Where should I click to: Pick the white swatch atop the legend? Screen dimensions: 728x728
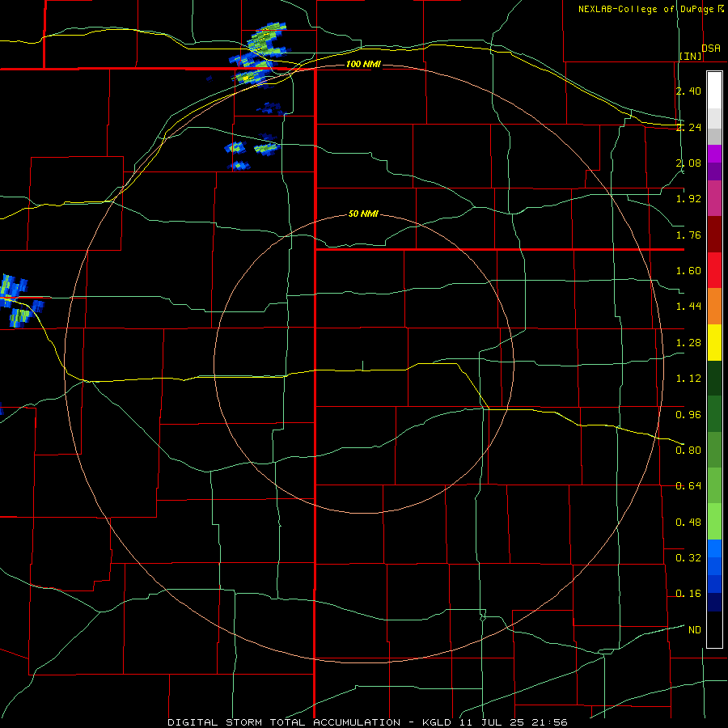click(714, 91)
